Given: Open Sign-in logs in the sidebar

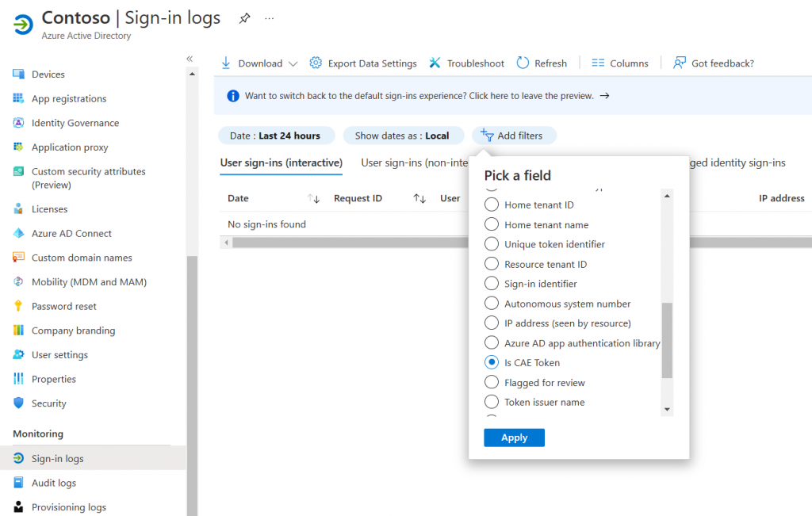Looking at the screenshot, I should [94, 458].
